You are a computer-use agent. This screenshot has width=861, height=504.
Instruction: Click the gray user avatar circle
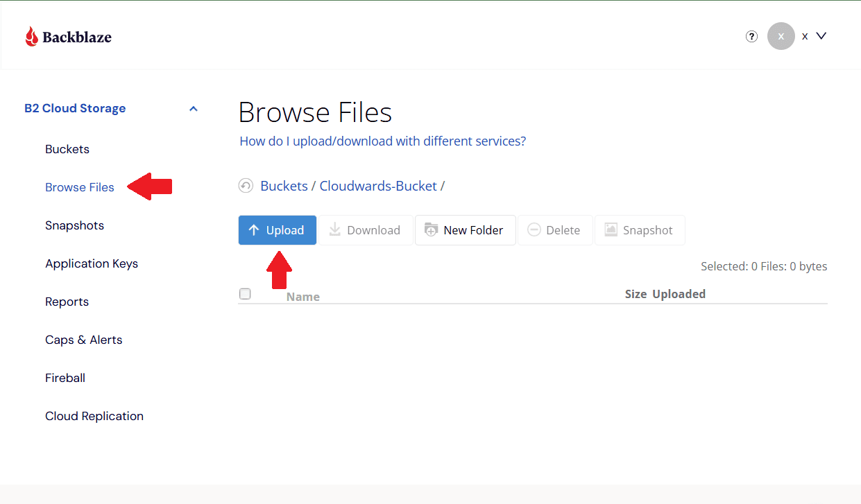tap(781, 36)
